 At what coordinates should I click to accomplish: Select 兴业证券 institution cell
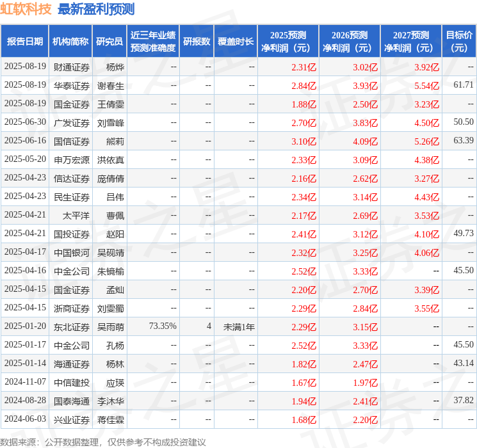[72, 419]
